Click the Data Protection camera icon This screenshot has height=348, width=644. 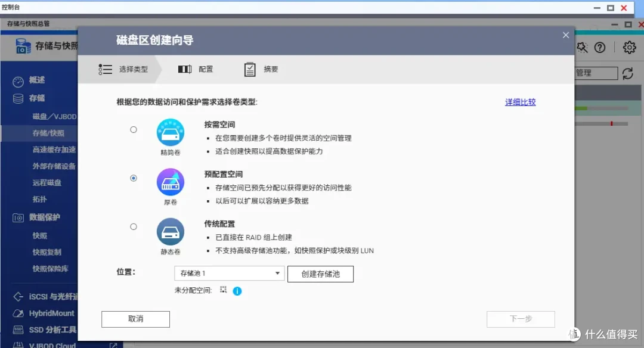tap(18, 218)
